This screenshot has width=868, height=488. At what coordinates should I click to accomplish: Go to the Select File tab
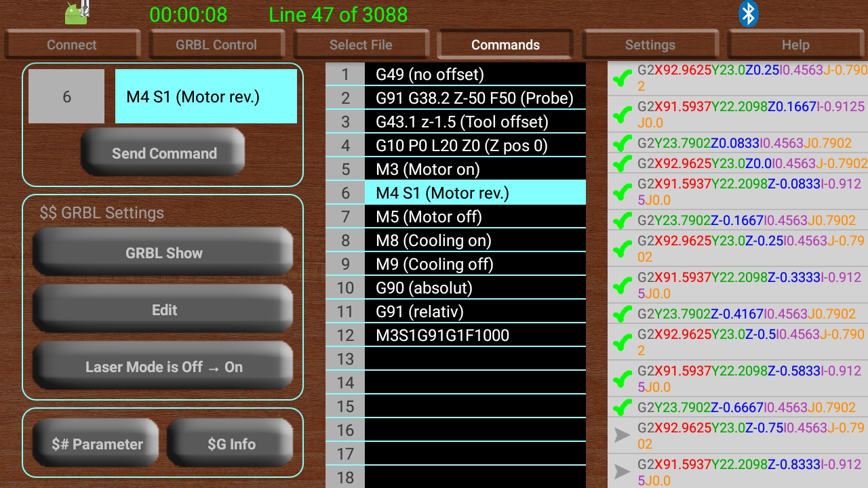tap(361, 45)
